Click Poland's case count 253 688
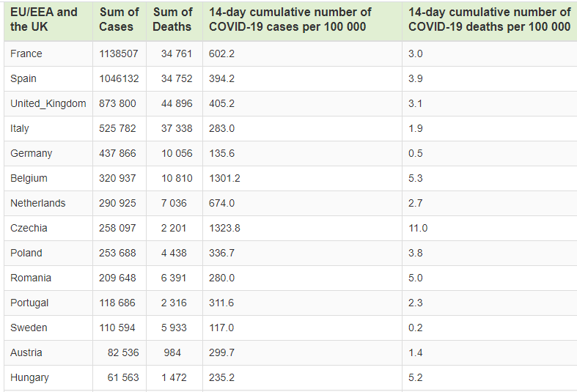The image size is (577, 392). click(x=117, y=253)
